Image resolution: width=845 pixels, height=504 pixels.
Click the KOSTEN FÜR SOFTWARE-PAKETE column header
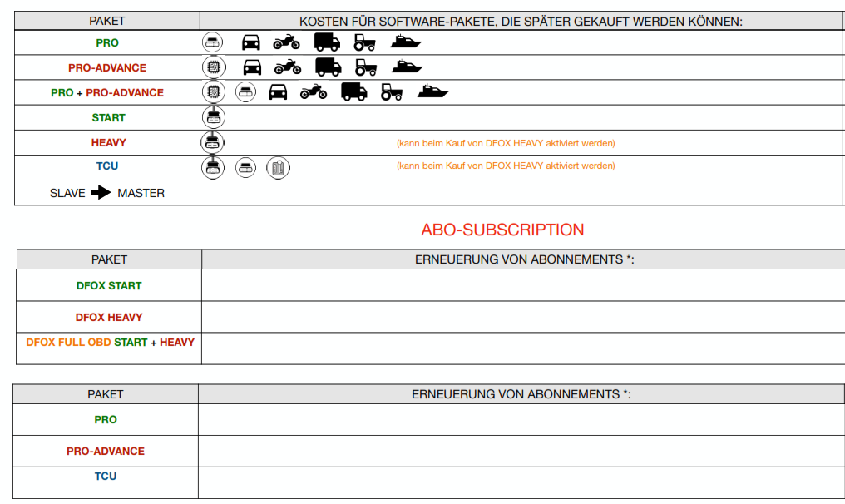pyautogui.click(x=521, y=22)
